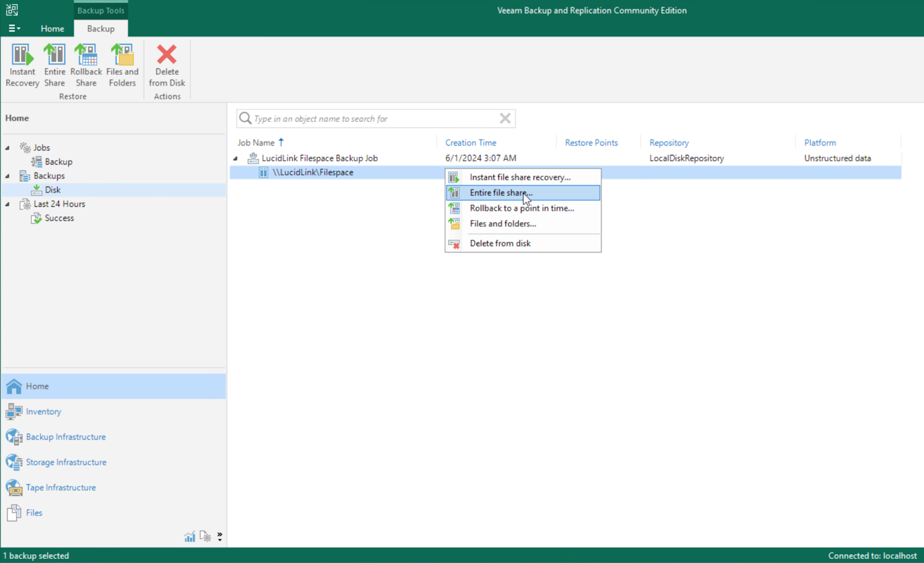Sort by Creation Time column header
Viewport: 924px width, 563px height.
471,143
